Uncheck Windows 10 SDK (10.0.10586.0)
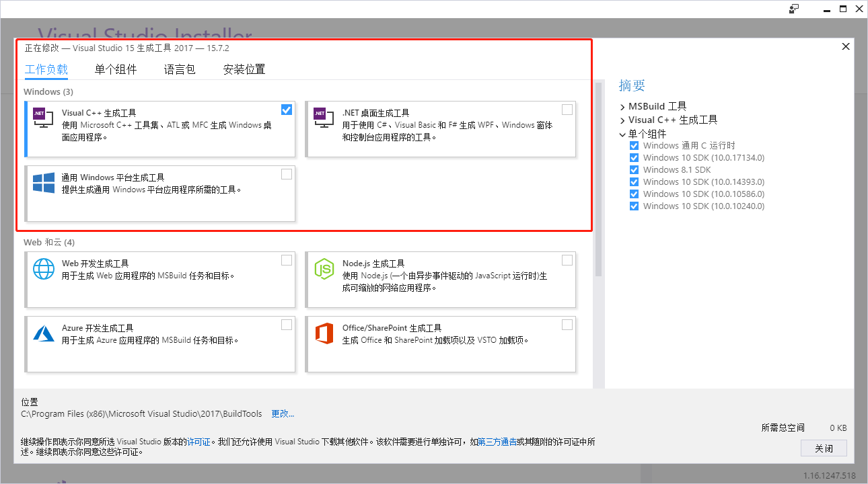Screen dimensions: 868x484 coord(634,194)
